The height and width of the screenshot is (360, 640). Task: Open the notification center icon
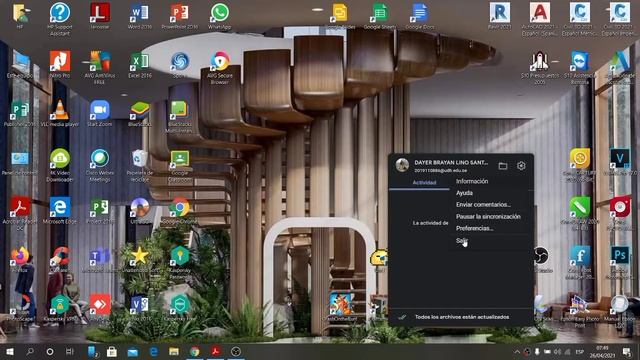[627, 351]
